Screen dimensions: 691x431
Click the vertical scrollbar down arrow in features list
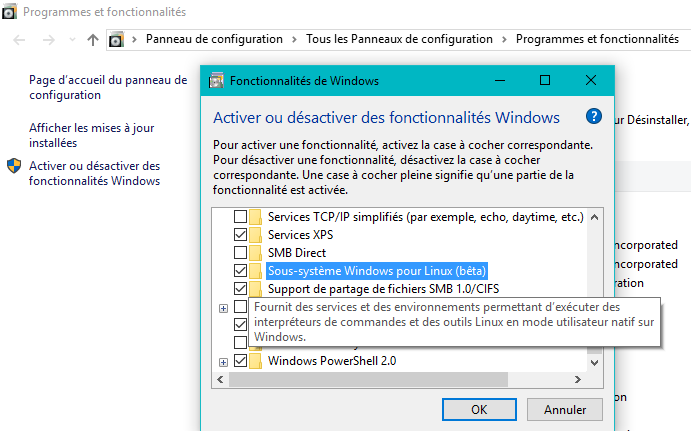(594, 363)
